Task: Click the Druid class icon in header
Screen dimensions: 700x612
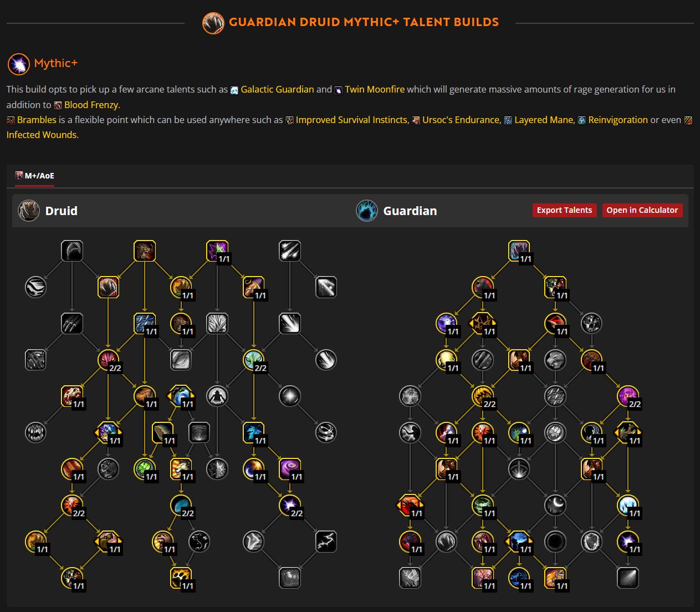Action: click(29, 211)
